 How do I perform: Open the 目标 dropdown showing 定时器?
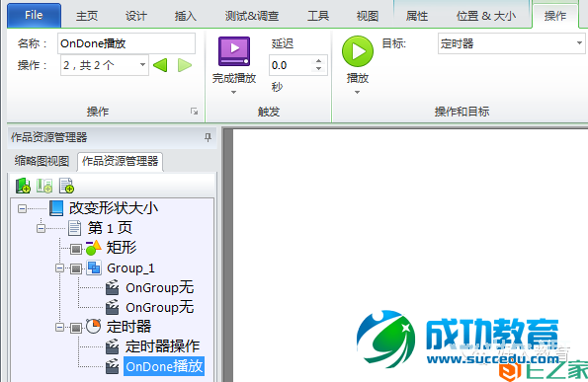[x=511, y=43]
